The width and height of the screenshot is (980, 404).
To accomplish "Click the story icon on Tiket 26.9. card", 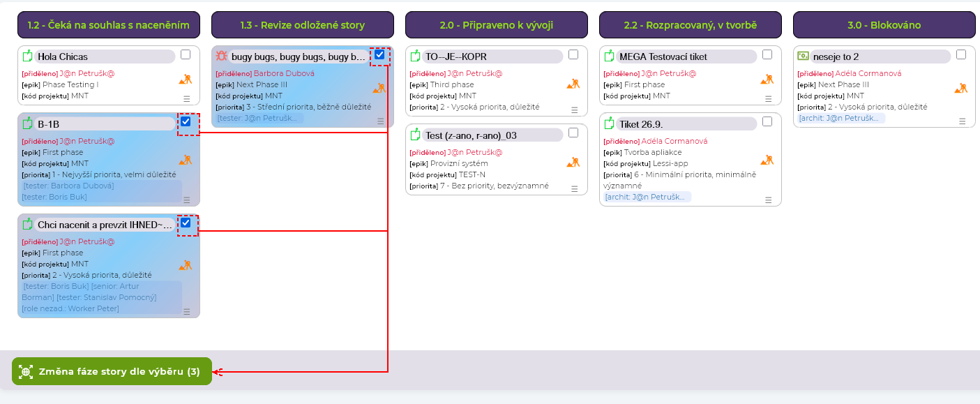I will (x=610, y=124).
